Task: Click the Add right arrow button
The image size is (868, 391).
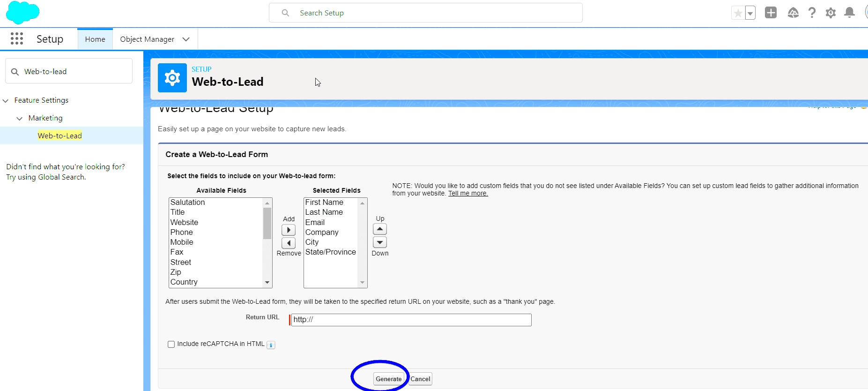Action: (289, 230)
